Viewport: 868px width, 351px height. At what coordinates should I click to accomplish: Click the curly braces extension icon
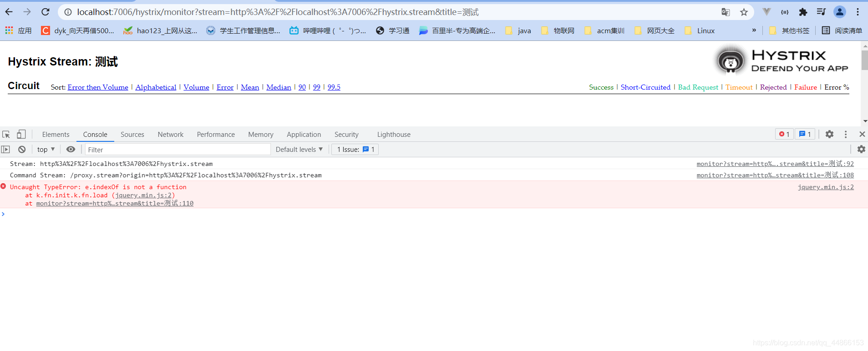coord(785,12)
